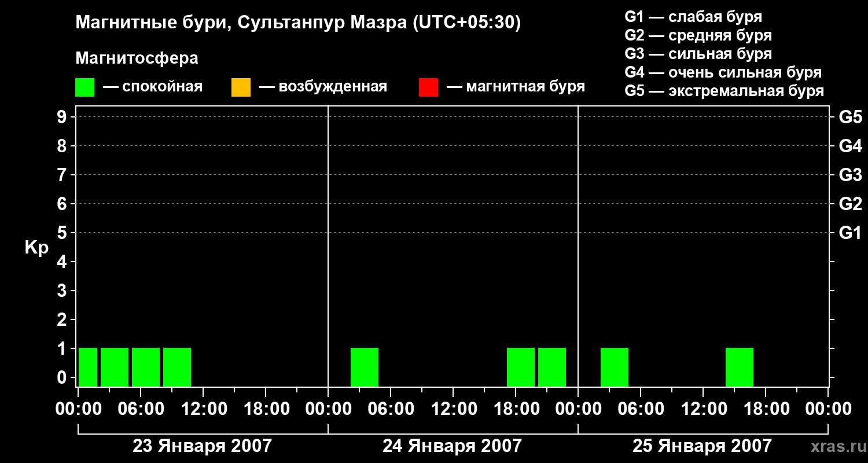Click the G3 label on the right axis

(x=850, y=175)
